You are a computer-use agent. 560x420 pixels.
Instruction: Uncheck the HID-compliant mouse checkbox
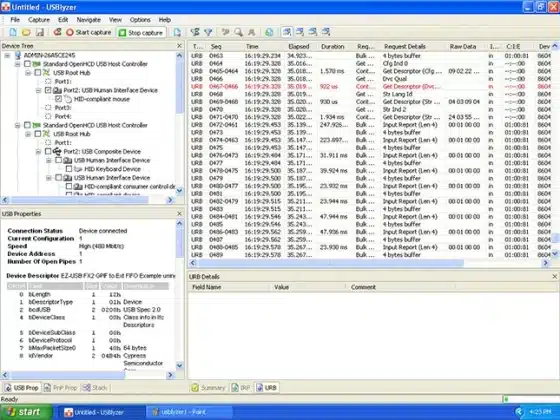tap(59, 99)
